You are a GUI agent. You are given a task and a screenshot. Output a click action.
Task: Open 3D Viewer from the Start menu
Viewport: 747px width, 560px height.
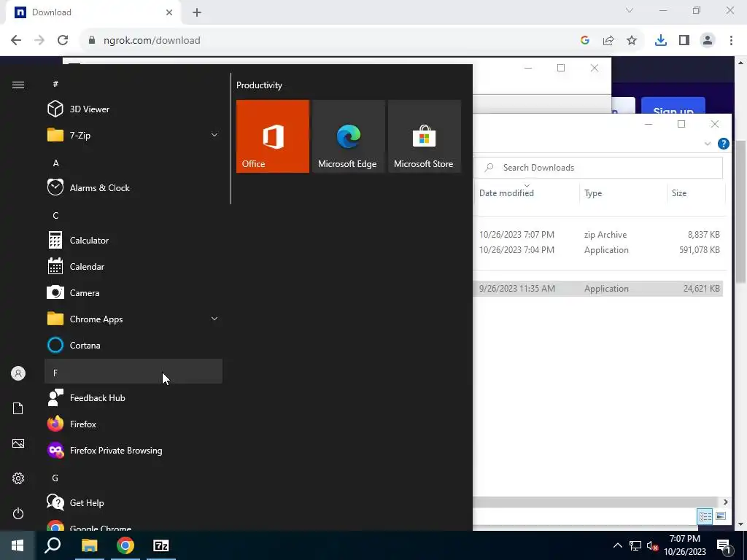[133, 109]
